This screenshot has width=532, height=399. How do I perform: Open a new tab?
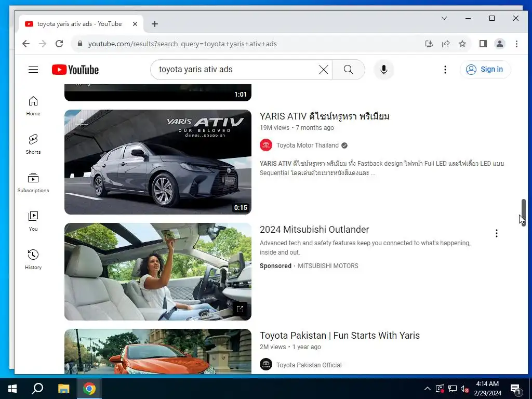(x=155, y=24)
